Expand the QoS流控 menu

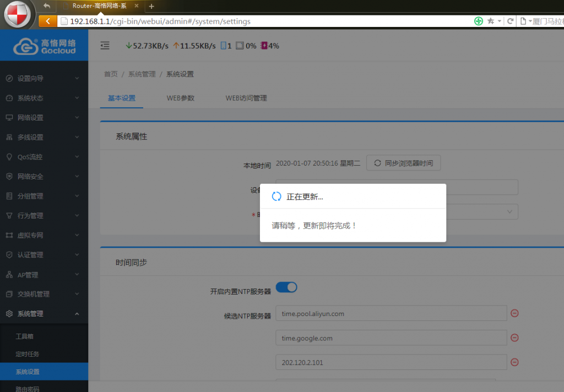(x=77, y=157)
